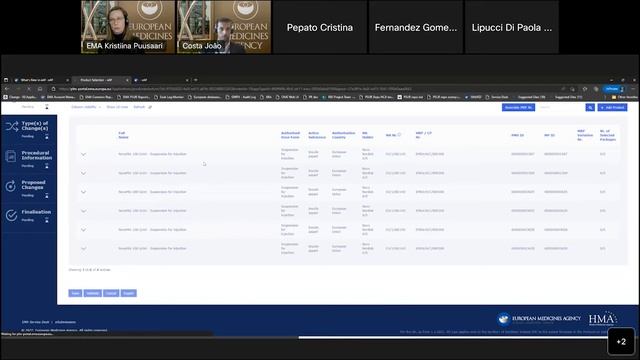This screenshot has height=360, width=640.
Task: Click the Cancel button
Action: tap(111, 293)
